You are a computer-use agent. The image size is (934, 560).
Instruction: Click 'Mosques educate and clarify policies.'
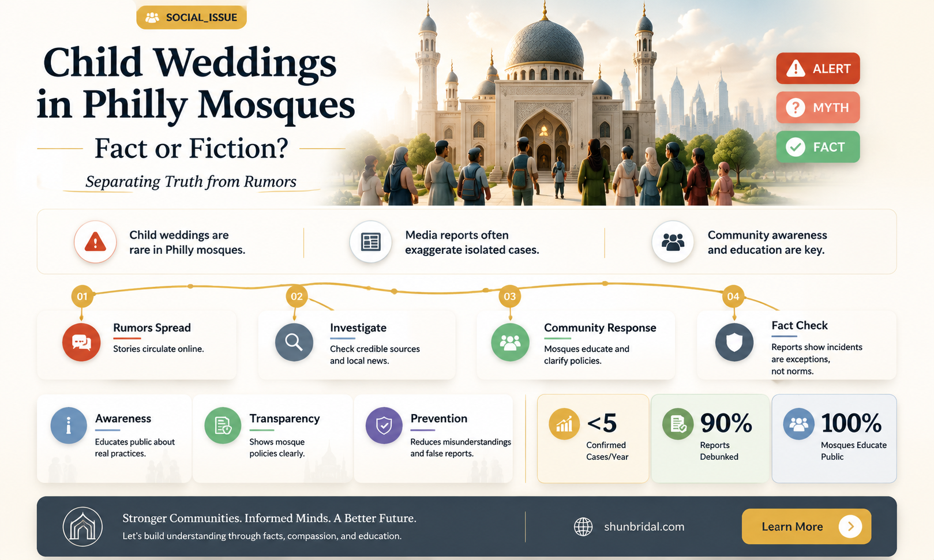[587, 355]
